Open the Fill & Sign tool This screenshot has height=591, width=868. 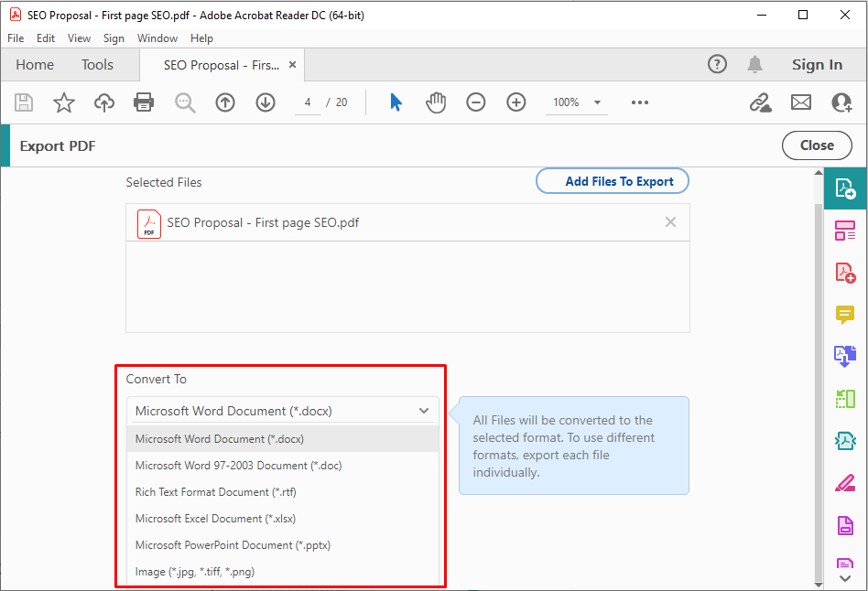[844, 482]
